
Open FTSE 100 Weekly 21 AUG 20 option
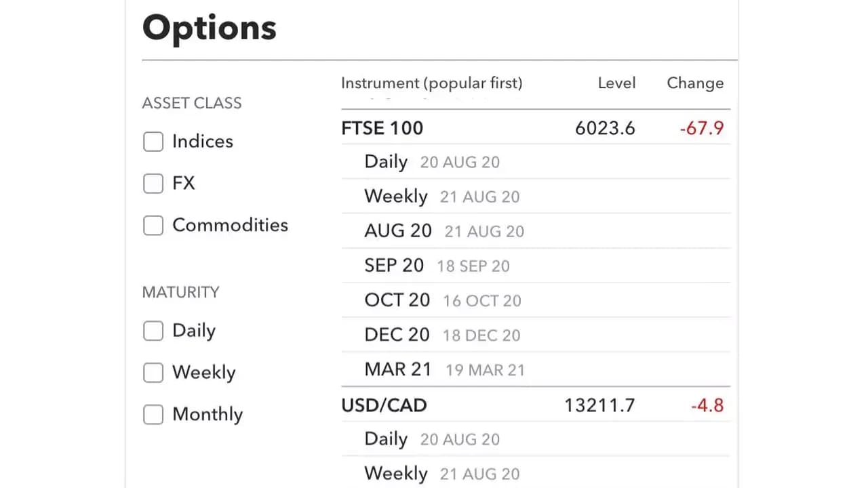[x=536, y=197]
